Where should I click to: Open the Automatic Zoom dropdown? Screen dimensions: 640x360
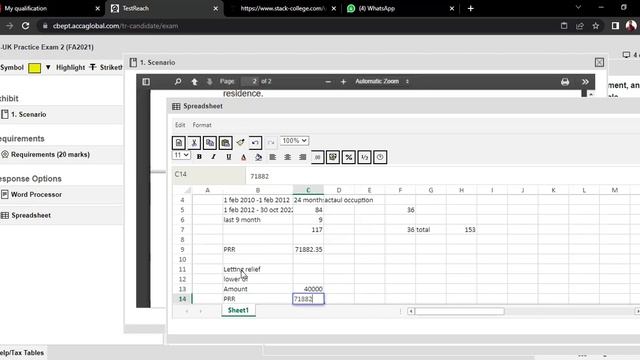pos(382,81)
